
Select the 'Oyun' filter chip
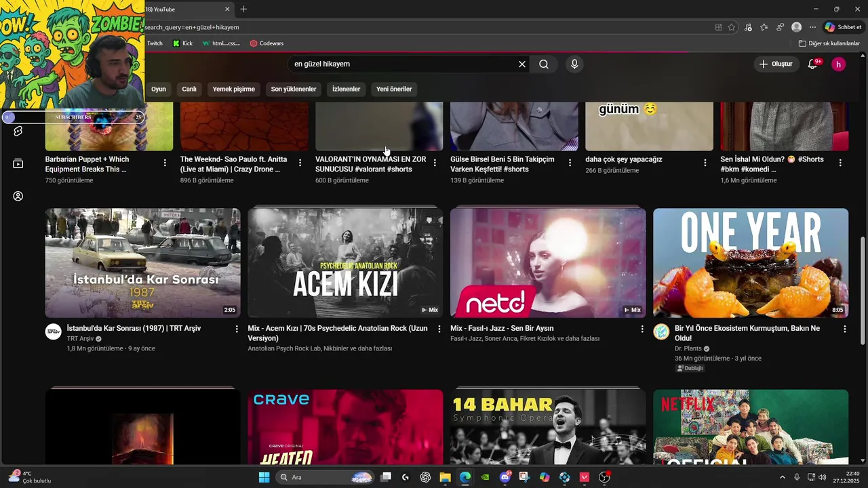[158, 89]
